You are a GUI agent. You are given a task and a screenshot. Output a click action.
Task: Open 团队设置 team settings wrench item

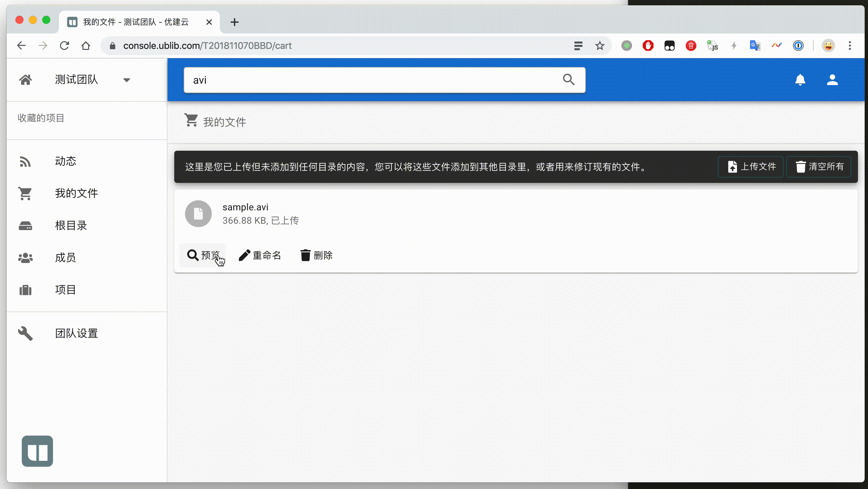tap(76, 333)
